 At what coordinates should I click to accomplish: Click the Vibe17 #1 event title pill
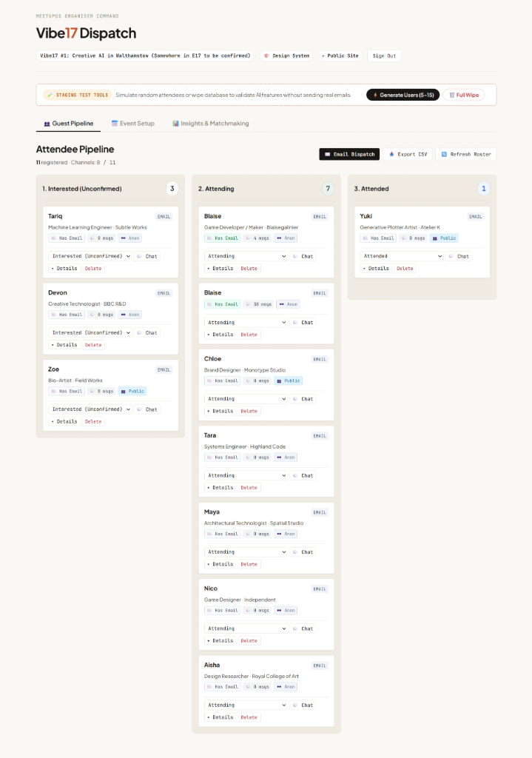point(146,56)
